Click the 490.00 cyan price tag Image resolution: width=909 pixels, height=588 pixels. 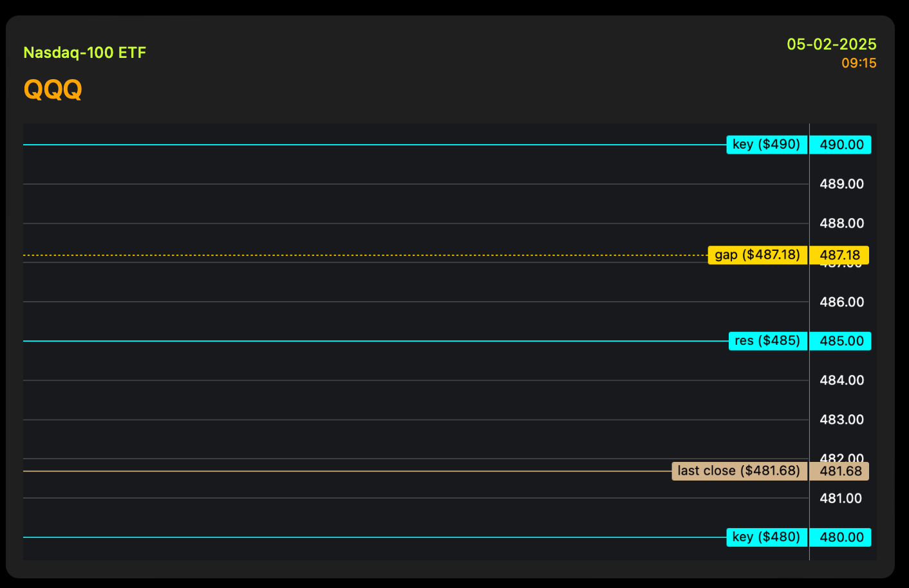pos(841,145)
